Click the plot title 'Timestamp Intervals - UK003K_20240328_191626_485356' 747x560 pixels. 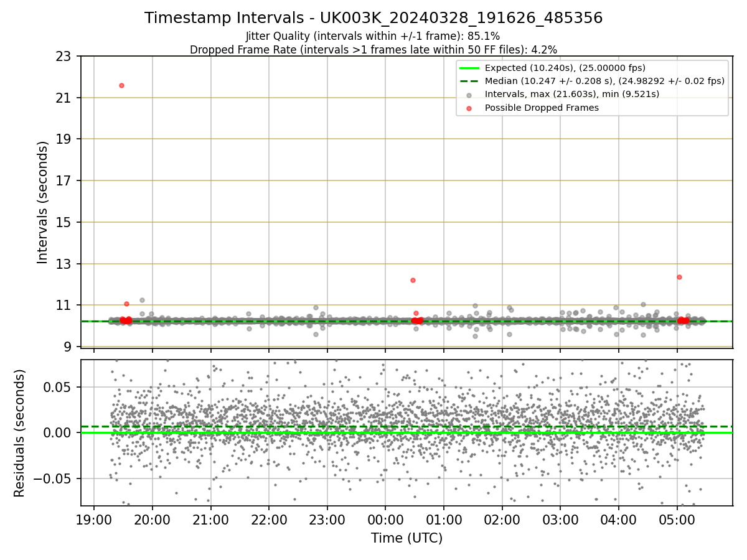point(374,18)
